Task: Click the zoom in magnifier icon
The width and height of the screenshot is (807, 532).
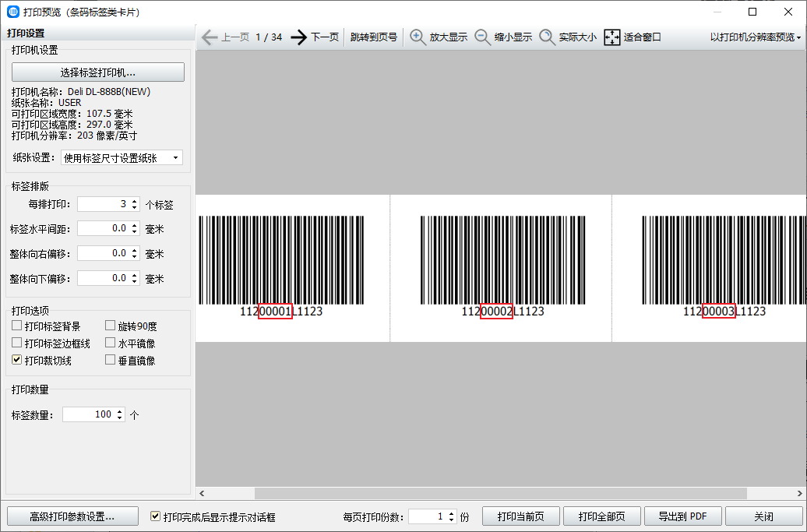Action: pyautogui.click(x=418, y=37)
